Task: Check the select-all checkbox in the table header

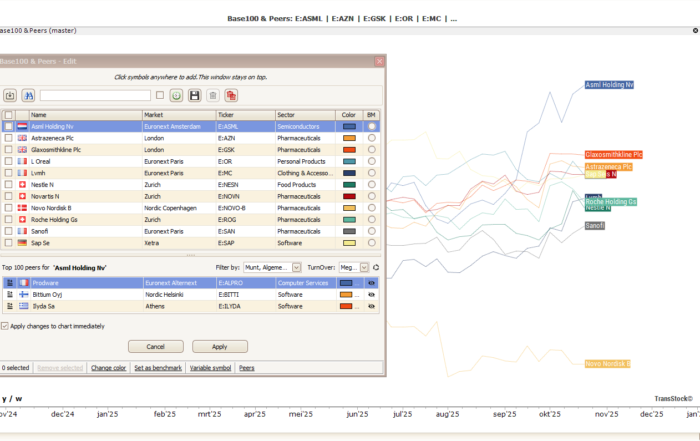Action: (x=8, y=115)
